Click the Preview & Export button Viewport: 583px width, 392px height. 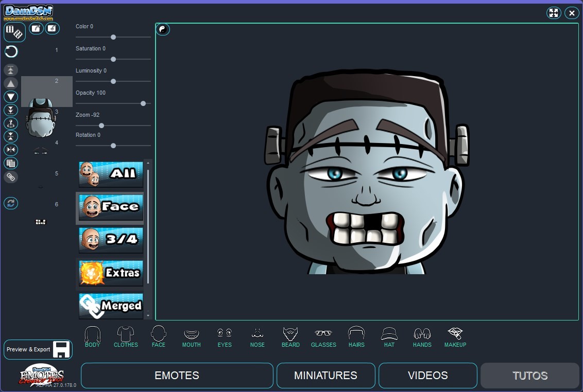[37, 349]
